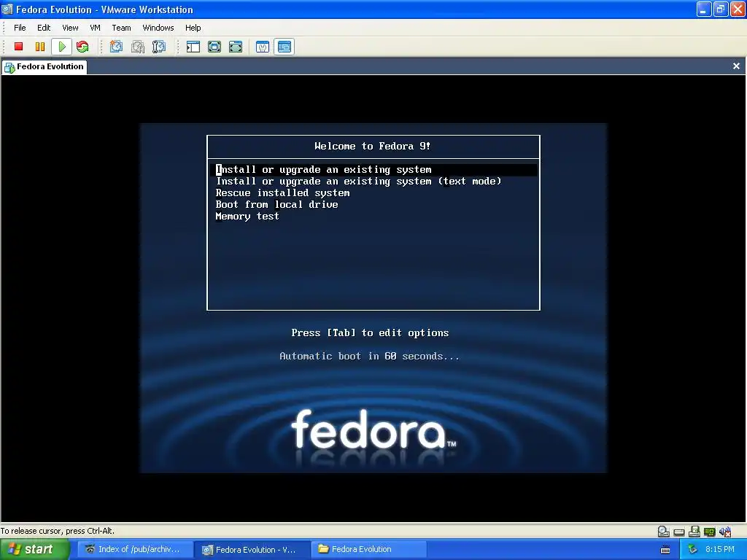Click the Revert to snapshot icon
This screenshot has width=747, height=560.
(x=138, y=47)
